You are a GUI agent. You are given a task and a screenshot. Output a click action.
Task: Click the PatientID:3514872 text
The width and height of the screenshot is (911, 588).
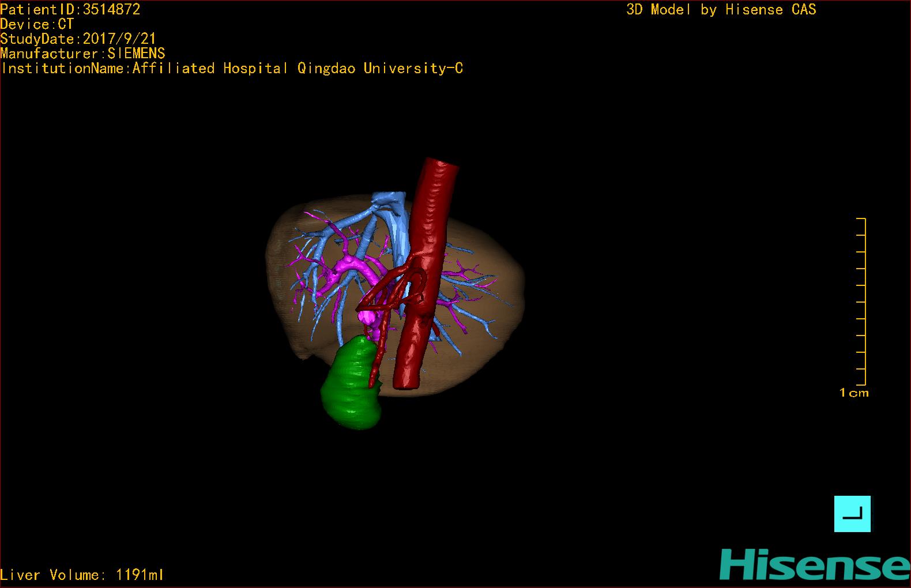click(x=70, y=9)
